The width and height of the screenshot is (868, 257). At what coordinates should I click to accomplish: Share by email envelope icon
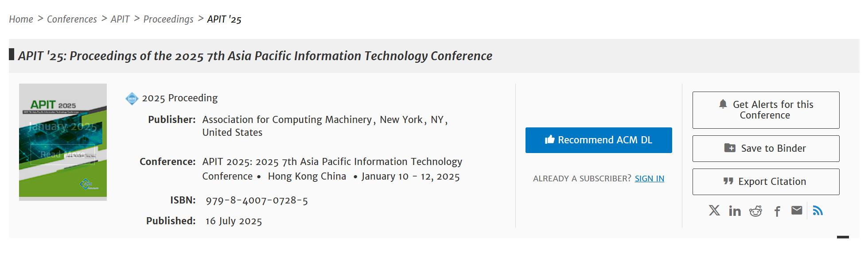797,211
